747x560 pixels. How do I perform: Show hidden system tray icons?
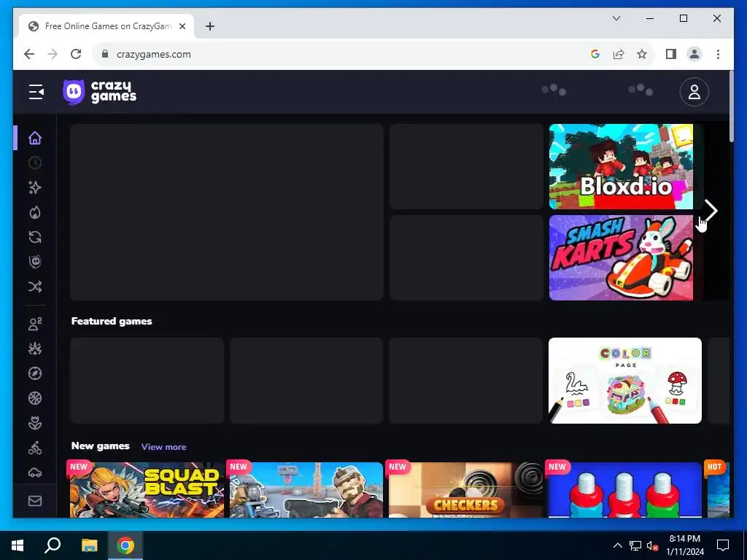[617, 545]
